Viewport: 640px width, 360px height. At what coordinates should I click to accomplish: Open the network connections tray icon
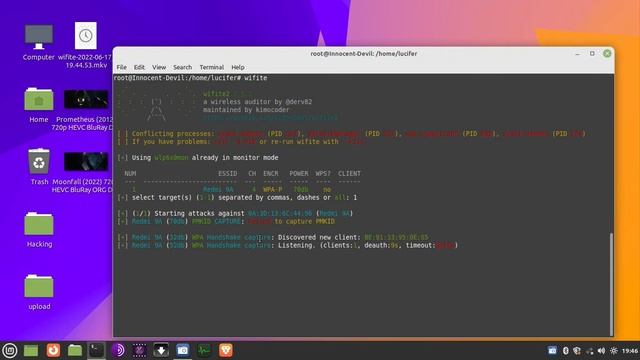point(589,351)
